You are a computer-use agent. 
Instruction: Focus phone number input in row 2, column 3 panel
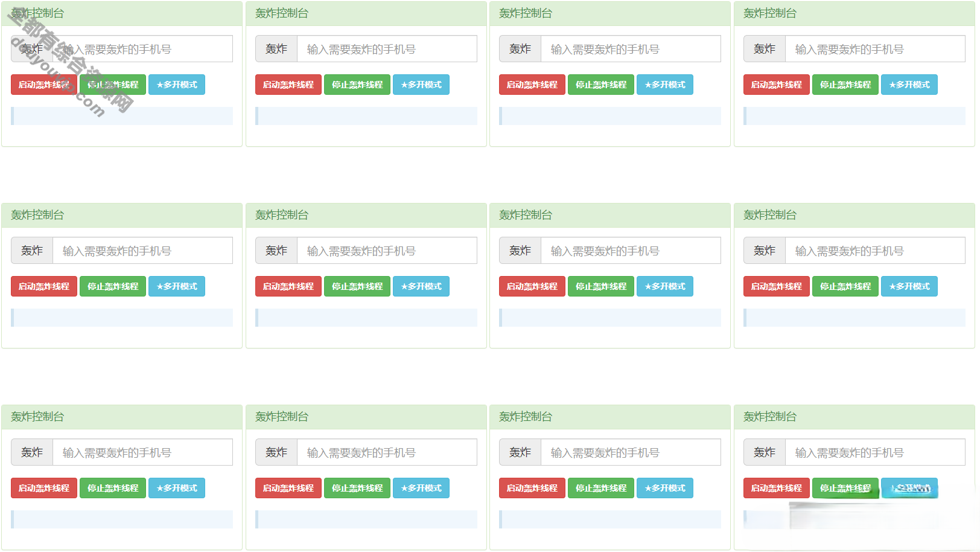coord(631,251)
